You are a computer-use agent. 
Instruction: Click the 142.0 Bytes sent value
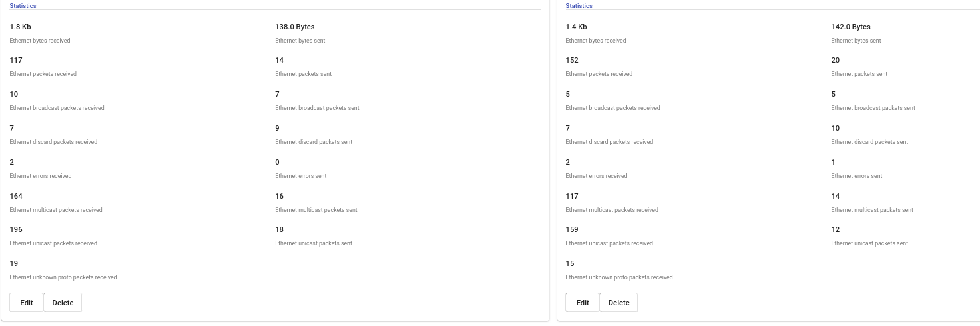(850, 27)
